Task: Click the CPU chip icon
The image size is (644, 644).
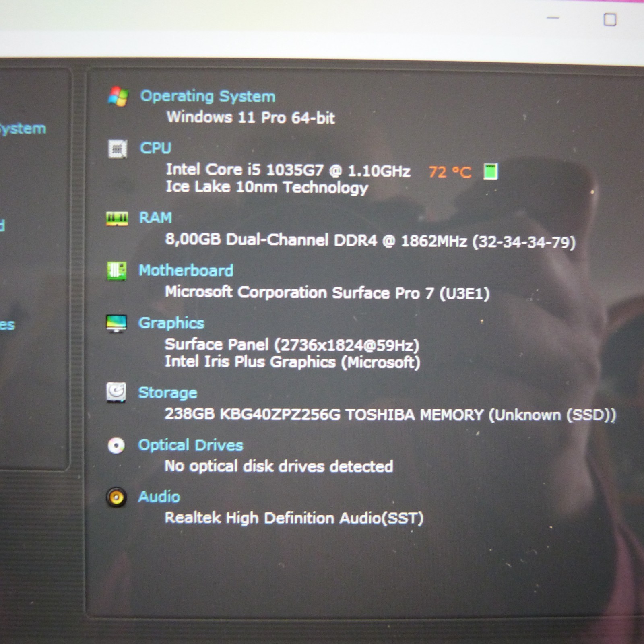Action: click(118, 149)
